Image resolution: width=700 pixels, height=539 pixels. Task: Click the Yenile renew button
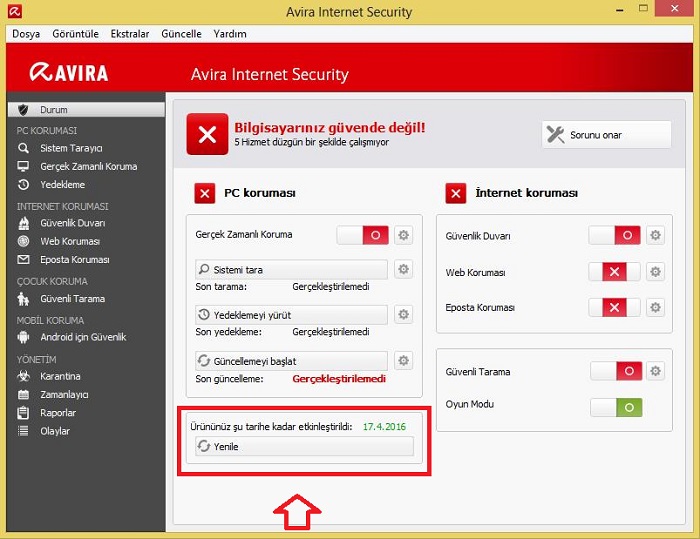click(x=304, y=446)
